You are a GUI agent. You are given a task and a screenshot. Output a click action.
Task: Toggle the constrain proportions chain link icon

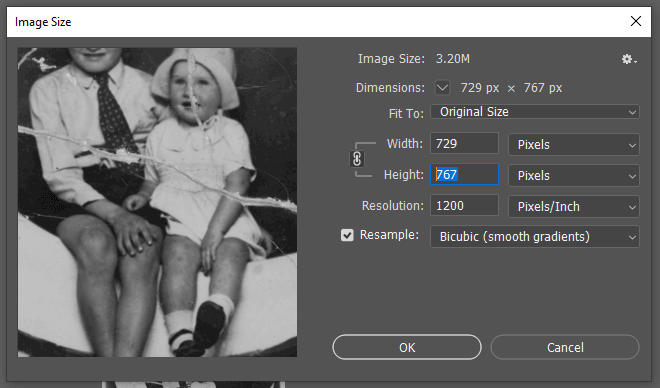[357, 159]
